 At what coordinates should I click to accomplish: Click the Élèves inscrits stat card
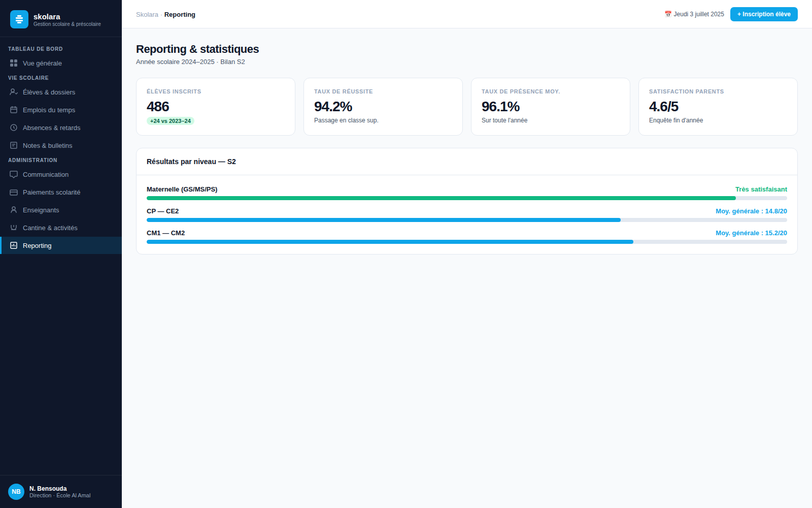click(x=216, y=107)
